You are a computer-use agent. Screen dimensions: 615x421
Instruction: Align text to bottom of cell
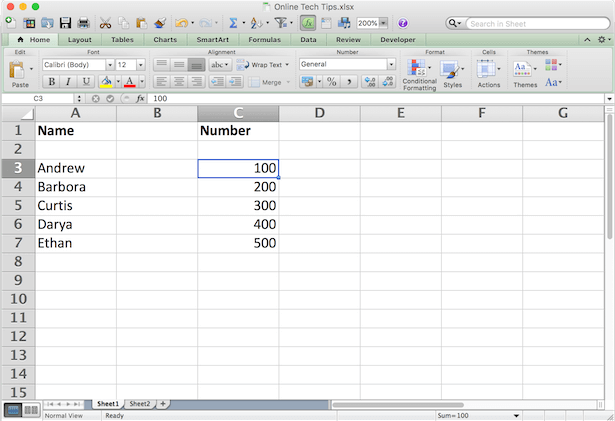click(x=197, y=65)
